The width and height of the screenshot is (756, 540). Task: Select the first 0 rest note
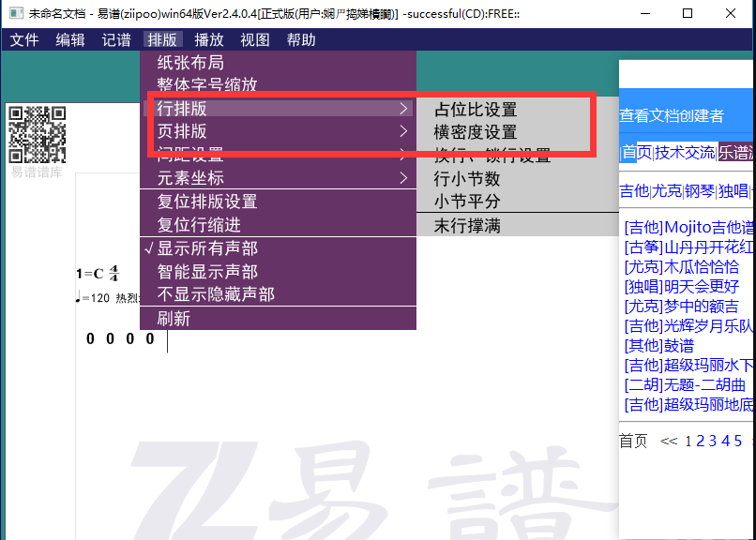90,339
